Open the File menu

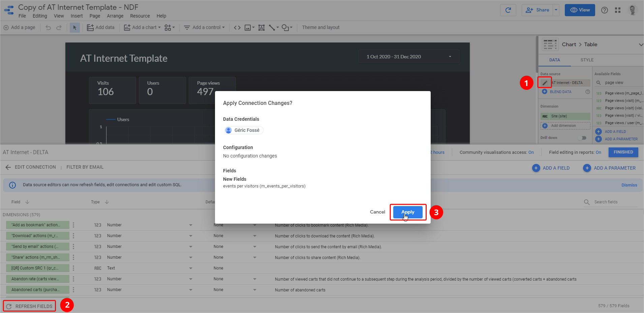coord(22,16)
